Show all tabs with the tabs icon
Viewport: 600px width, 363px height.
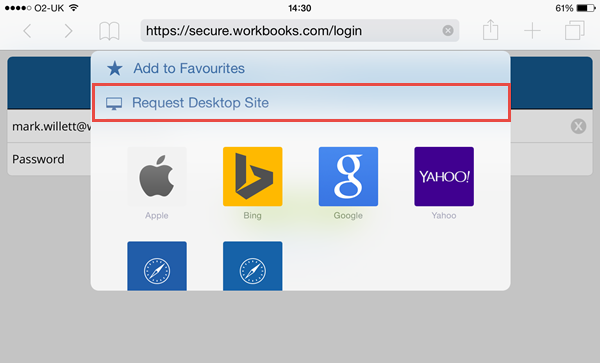(574, 31)
